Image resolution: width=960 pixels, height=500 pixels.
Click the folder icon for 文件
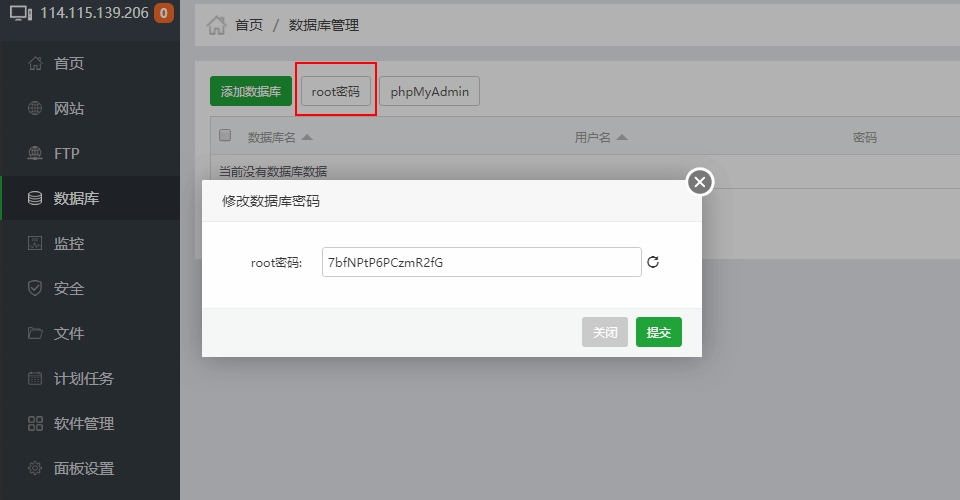pyautogui.click(x=36, y=333)
